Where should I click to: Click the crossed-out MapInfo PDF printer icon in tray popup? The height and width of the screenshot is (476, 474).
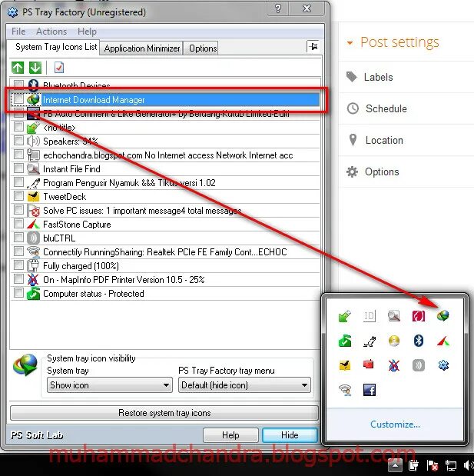(394, 365)
